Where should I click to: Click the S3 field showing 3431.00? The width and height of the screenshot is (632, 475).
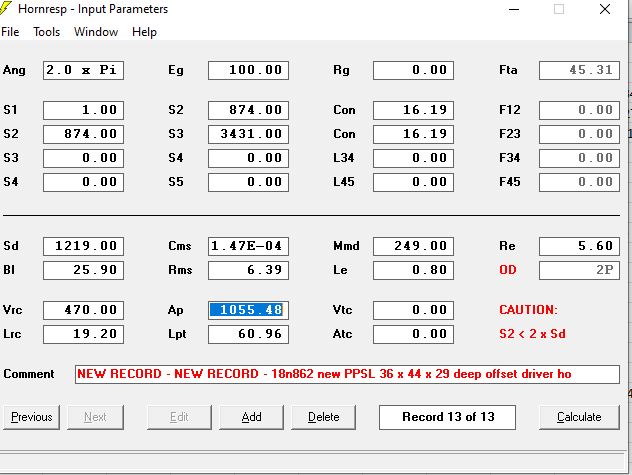coord(248,134)
